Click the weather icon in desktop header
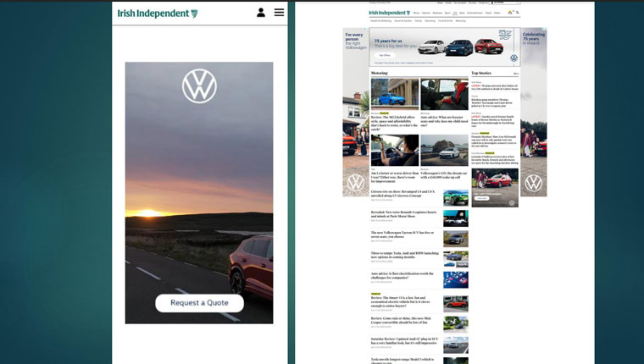The image size is (644, 364). coord(510,13)
